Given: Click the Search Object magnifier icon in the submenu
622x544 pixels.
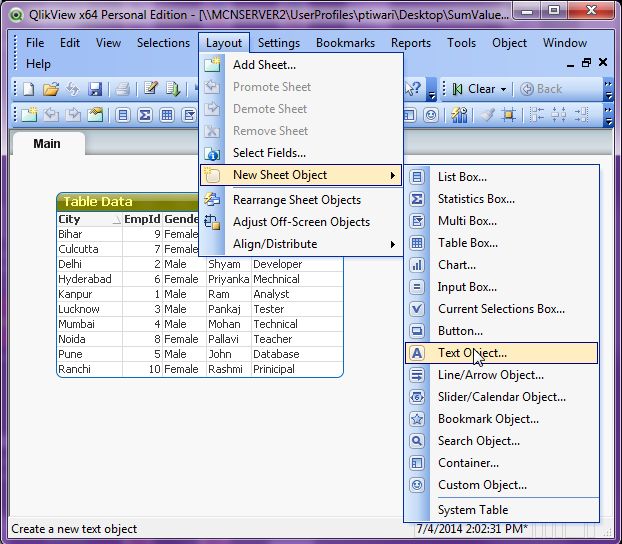Looking at the screenshot, I should pyautogui.click(x=417, y=441).
